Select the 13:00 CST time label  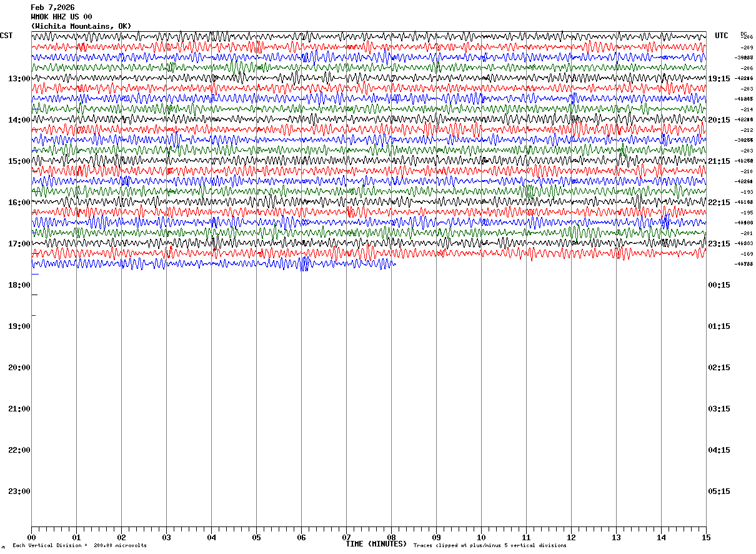point(19,79)
